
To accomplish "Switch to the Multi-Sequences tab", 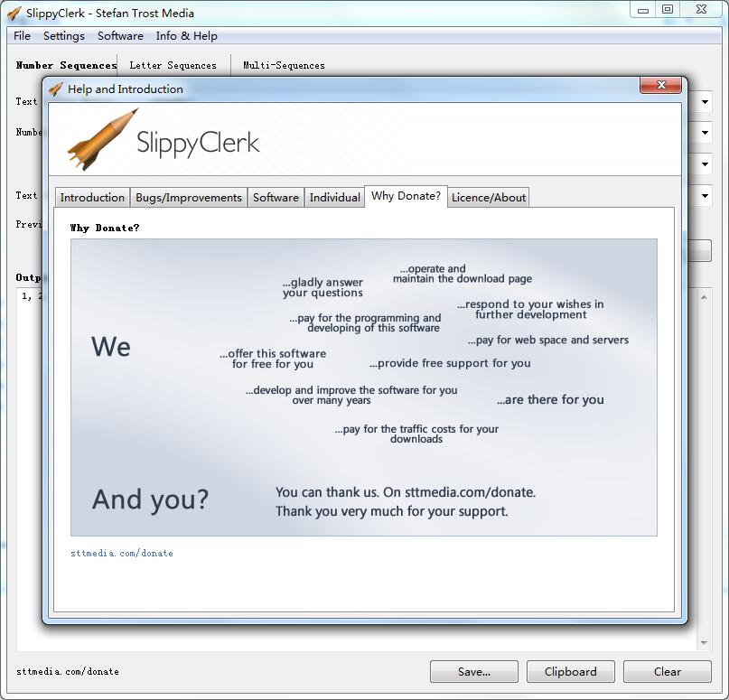I will pos(284,65).
